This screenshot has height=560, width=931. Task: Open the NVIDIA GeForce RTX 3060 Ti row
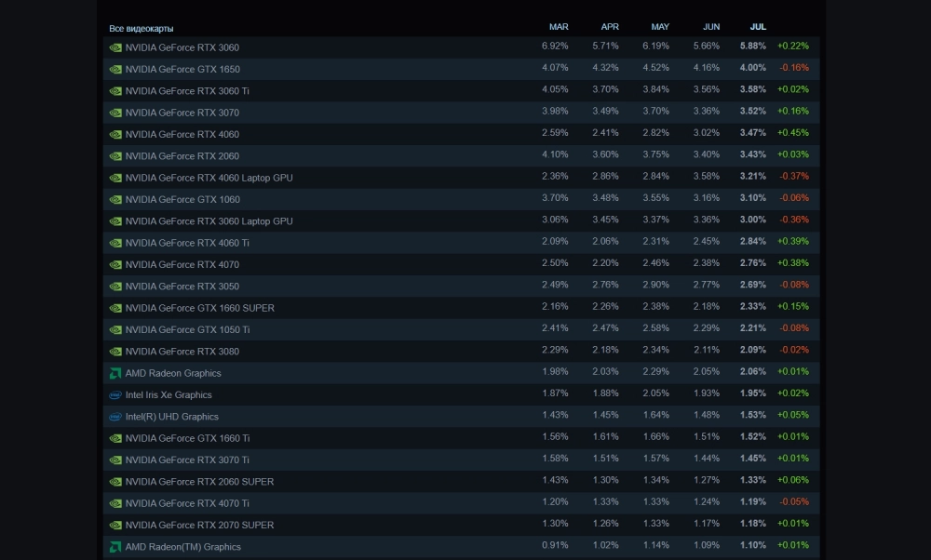tap(187, 91)
